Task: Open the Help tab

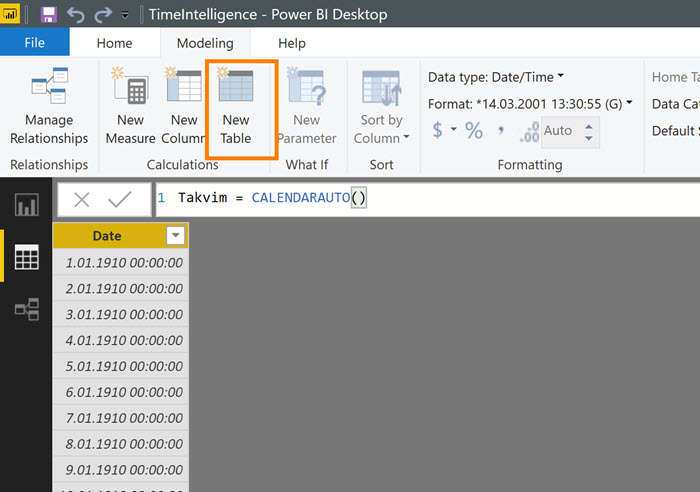Action: [292, 43]
